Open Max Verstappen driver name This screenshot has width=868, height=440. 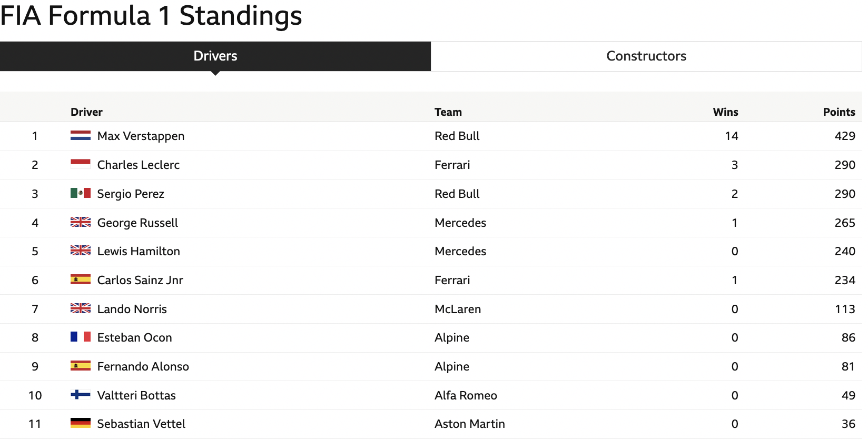(141, 136)
